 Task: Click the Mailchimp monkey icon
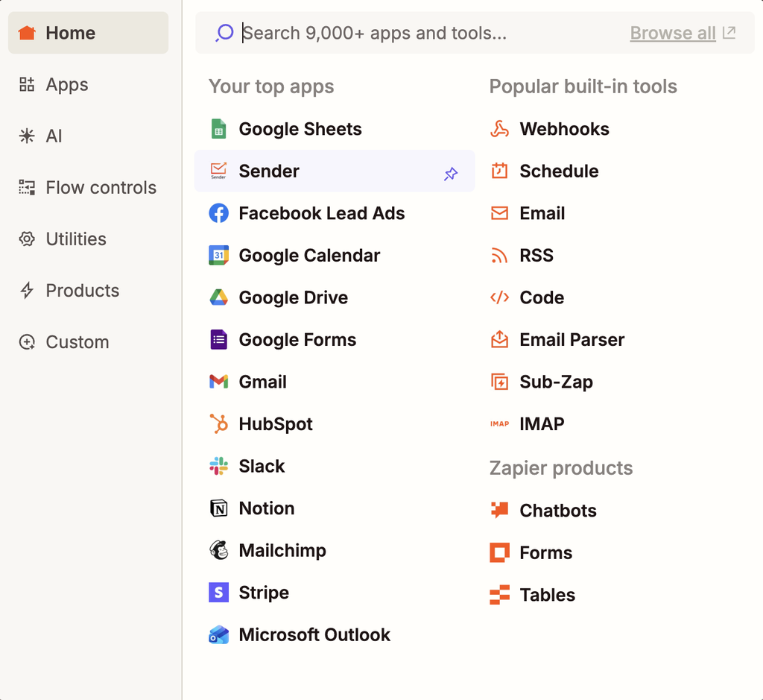218,550
